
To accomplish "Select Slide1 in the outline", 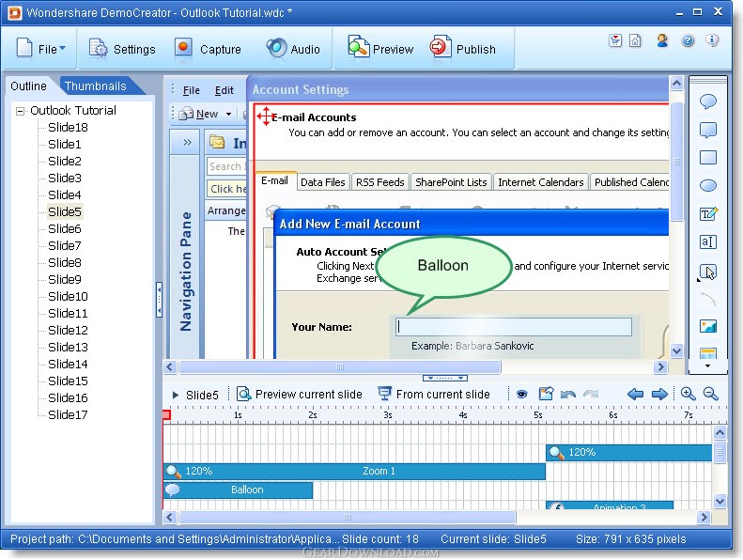I will point(65,144).
